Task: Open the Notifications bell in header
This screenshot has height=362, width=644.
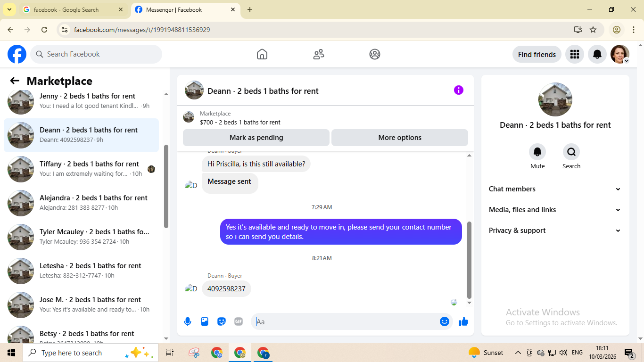Action: point(597,54)
